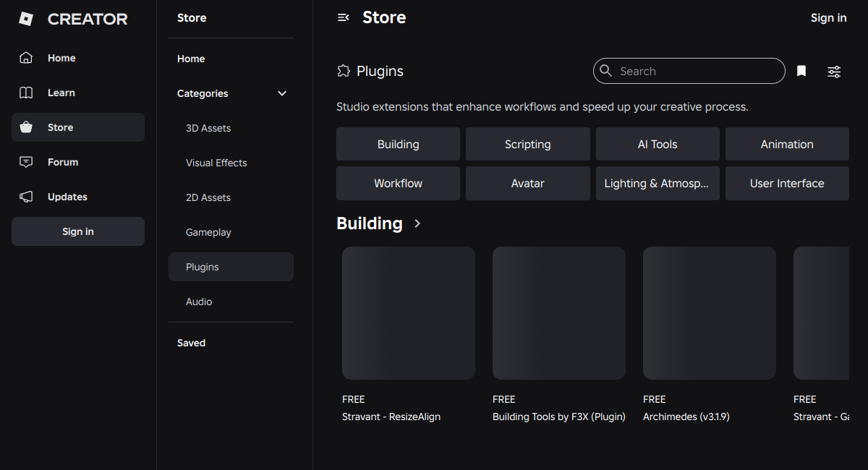Click the Store heading in secondary menu
Image resolution: width=868 pixels, height=470 pixels.
click(x=192, y=18)
